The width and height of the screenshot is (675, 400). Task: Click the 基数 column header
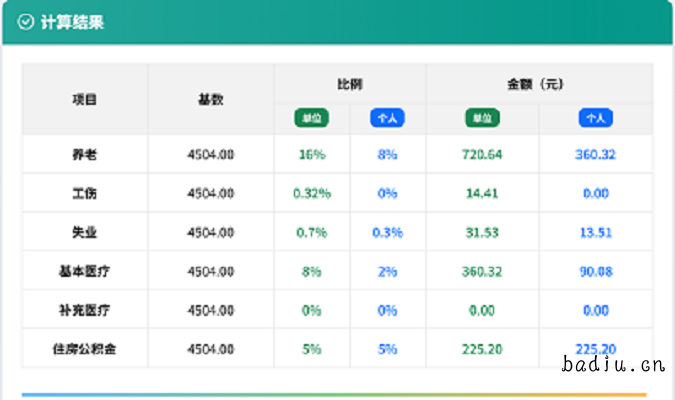(211, 99)
